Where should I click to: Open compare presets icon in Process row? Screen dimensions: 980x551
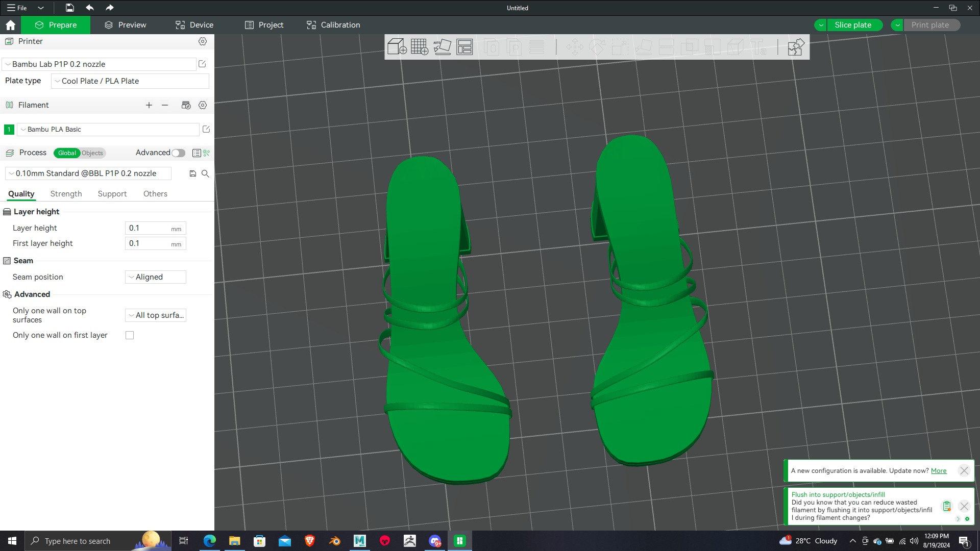(x=206, y=153)
